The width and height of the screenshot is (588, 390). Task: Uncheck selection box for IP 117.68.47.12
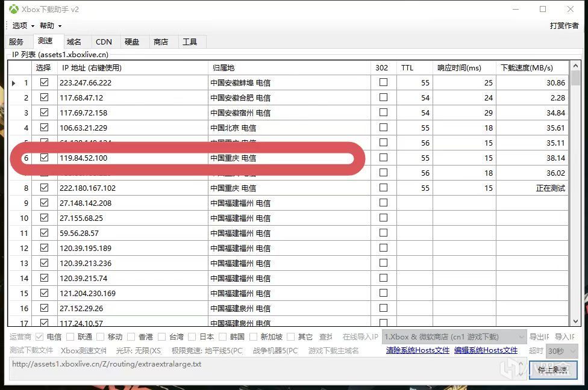point(44,97)
